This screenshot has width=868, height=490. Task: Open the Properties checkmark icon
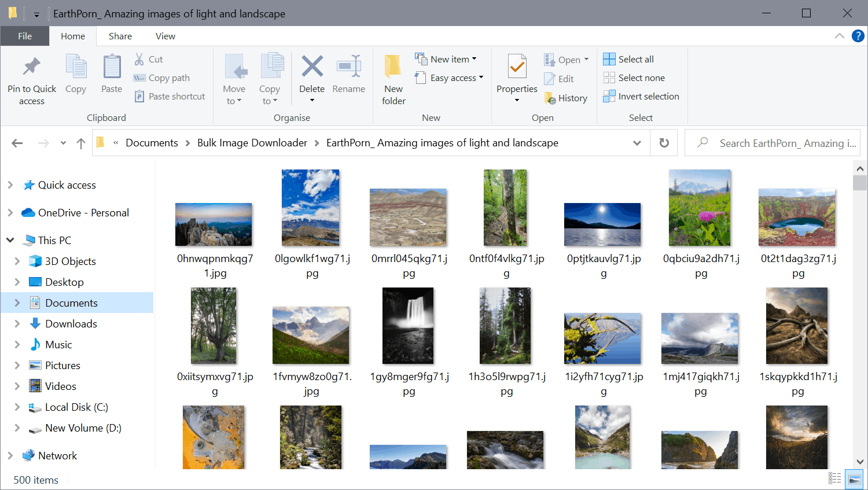pyautogui.click(x=517, y=66)
